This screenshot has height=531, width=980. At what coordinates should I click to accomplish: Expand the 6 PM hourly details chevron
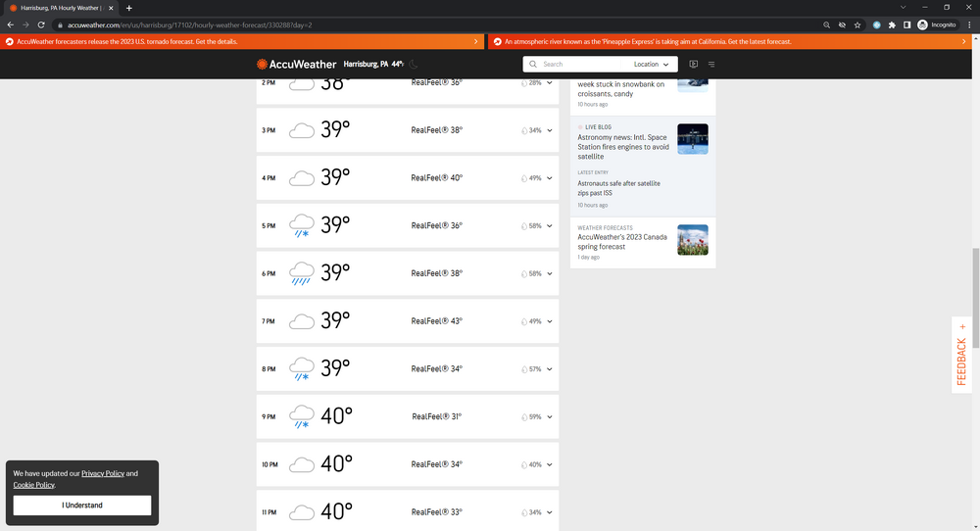point(549,273)
